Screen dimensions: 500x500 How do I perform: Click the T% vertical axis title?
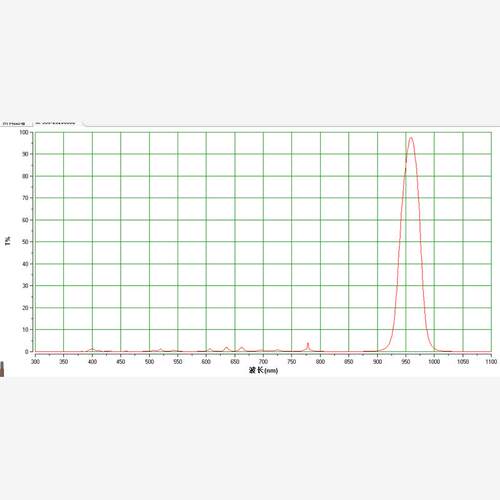point(8,241)
